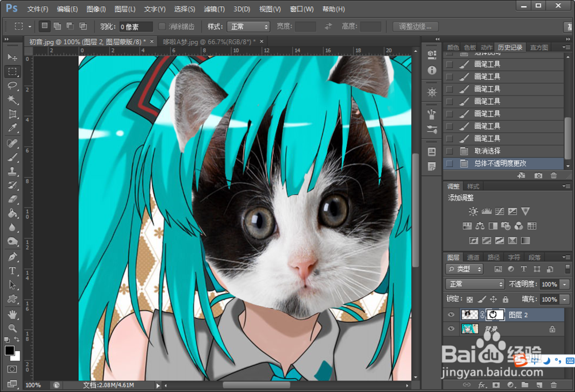Switch to 样式 tab beside 调整

(x=473, y=186)
